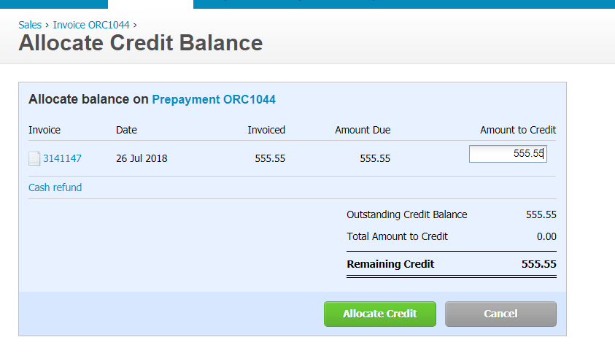Click the Total Amount to Credit label
This screenshot has height=364, width=615.
pyautogui.click(x=398, y=236)
